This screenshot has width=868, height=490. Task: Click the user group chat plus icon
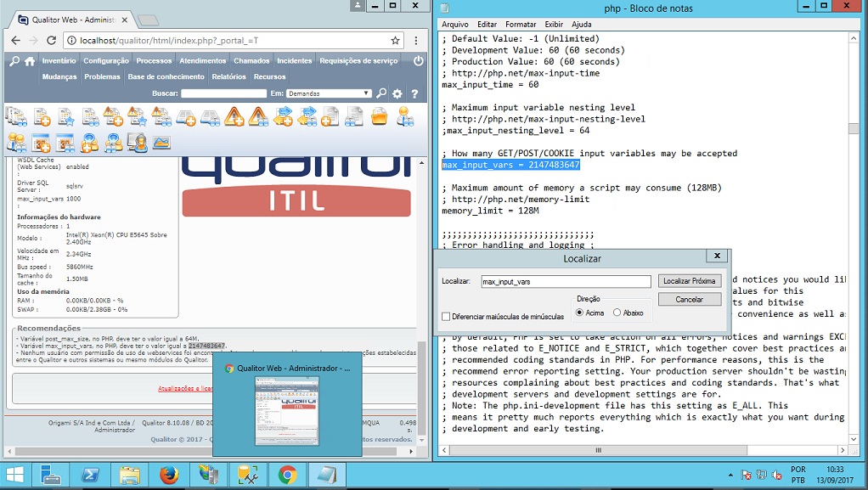click(x=89, y=143)
